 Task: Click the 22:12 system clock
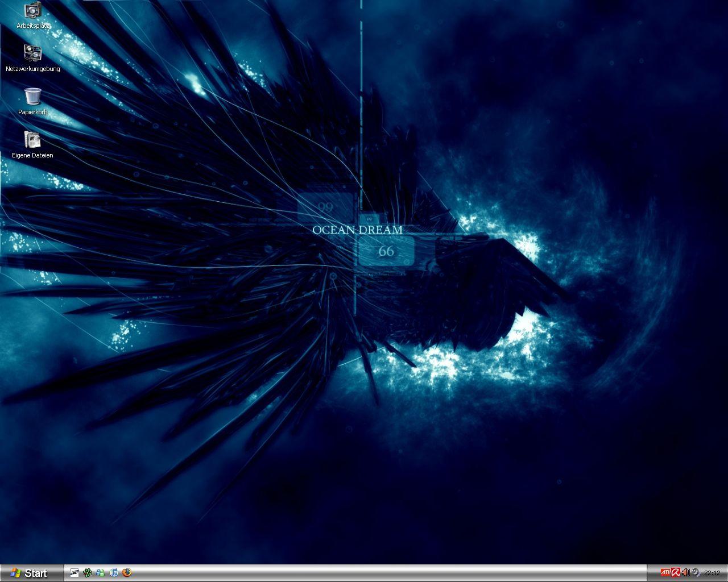pyautogui.click(x=712, y=573)
